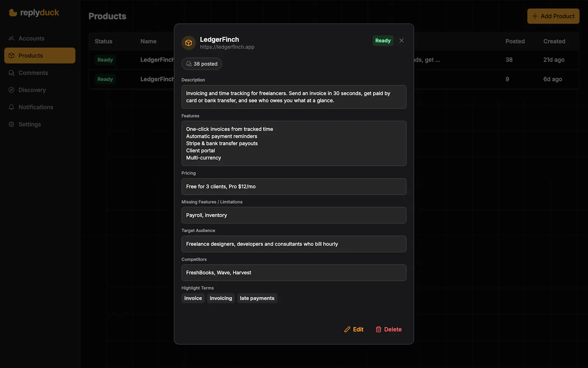Click the plus icon in Add Product
The image size is (588, 368).
coord(535,16)
